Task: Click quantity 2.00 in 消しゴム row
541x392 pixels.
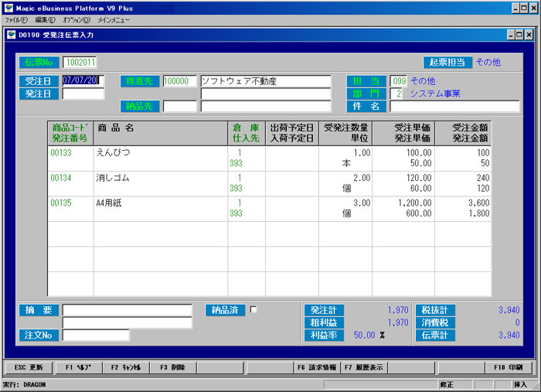Action: [362, 178]
